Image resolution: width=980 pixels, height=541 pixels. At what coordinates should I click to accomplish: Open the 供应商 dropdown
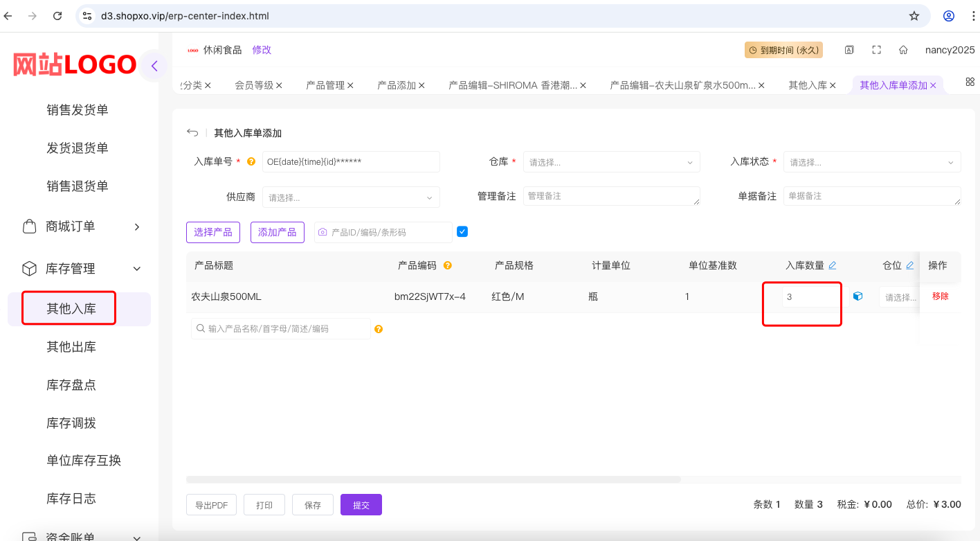[351, 197]
